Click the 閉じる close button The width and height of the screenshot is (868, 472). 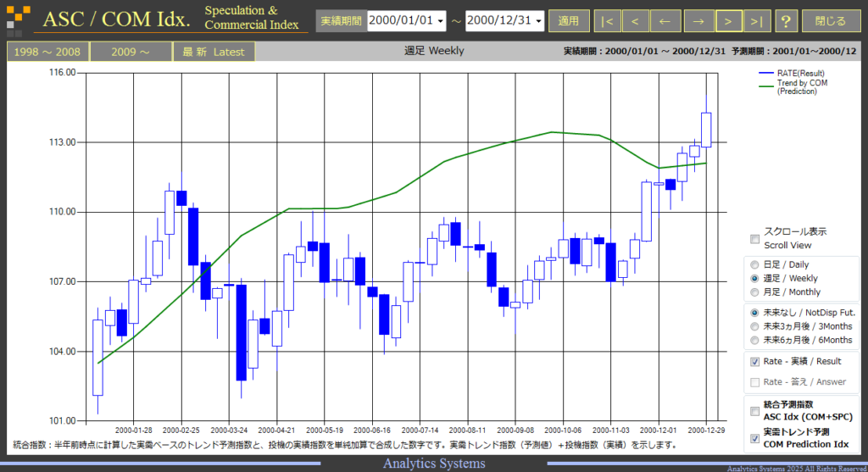(831, 21)
